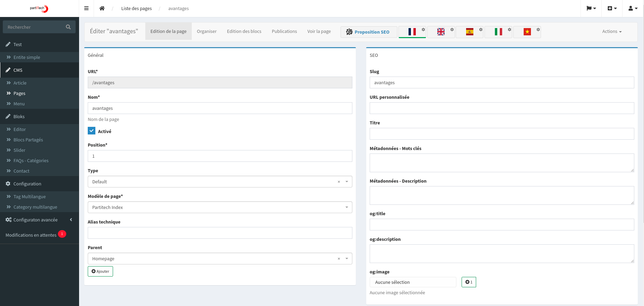Select the Spanish flag language
644x306 pixels.
pos(470,32)
